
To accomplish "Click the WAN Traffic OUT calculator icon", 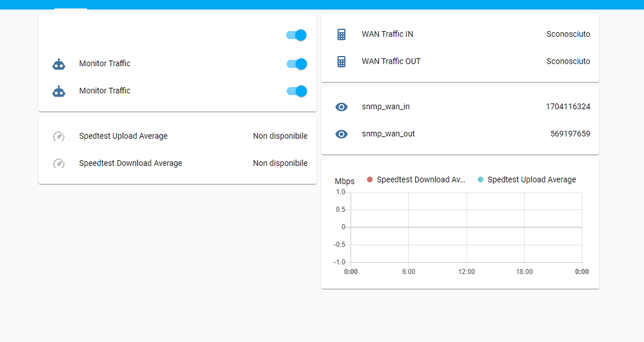I will tap(342, 62).
